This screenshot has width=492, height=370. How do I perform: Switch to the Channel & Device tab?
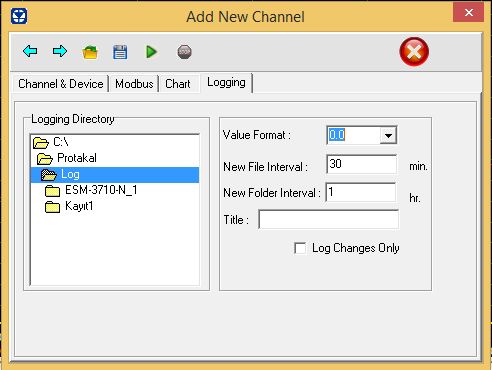(x=61, y=84)
